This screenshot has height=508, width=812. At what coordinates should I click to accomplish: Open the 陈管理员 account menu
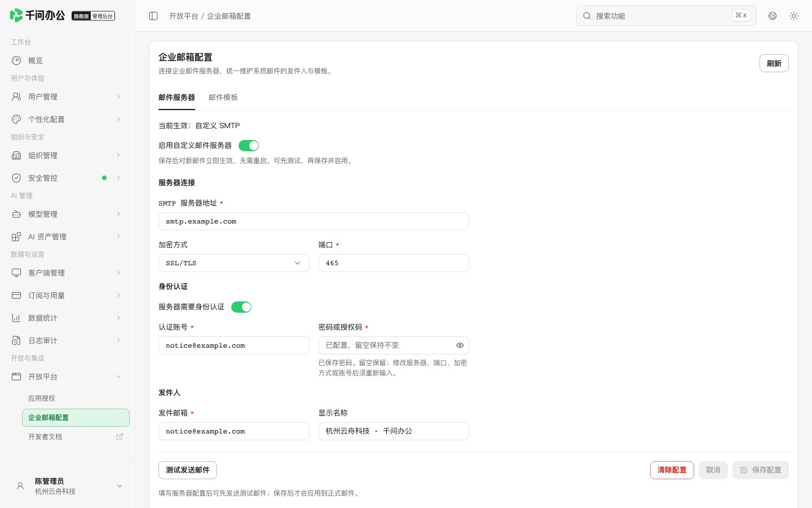click(x=68, y=486)
